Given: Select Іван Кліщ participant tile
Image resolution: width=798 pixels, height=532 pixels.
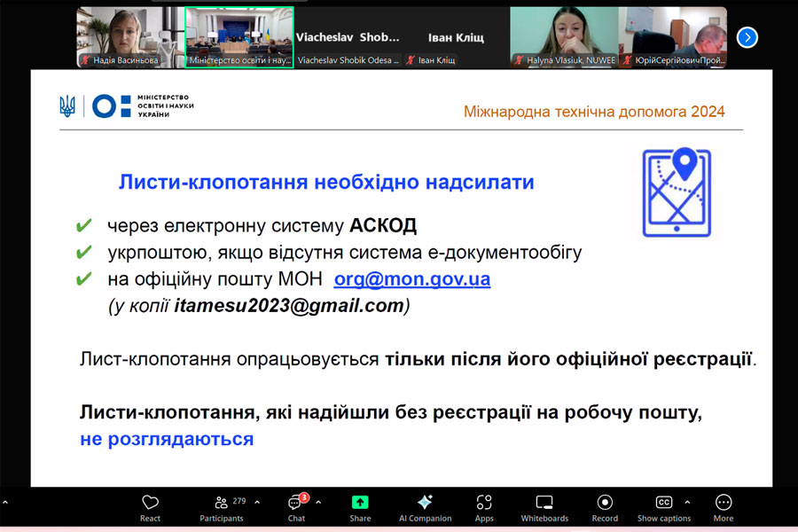Looking at the screenshot, I should 455,37.
